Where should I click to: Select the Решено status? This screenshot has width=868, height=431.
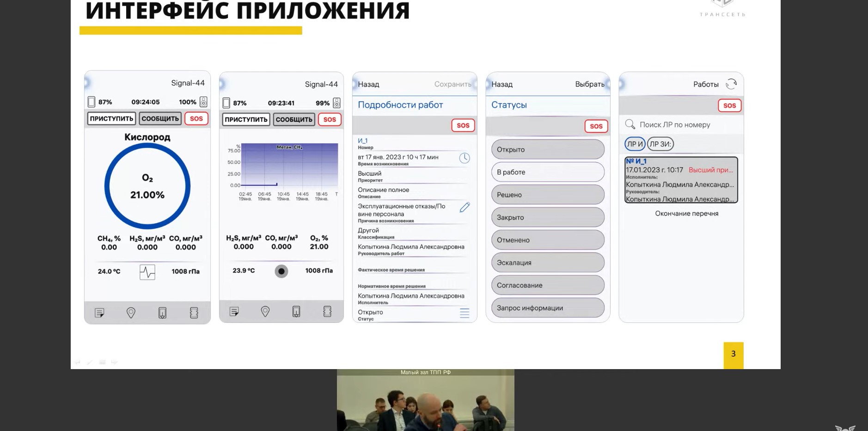[x=548, y=195]
